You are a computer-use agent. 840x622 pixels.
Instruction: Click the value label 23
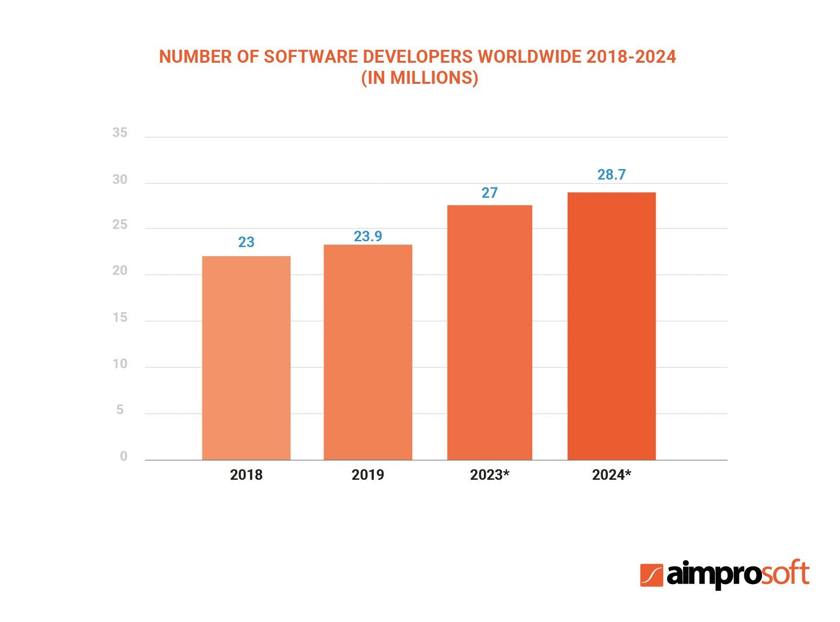pyautogui.click(x=246, y=242)
